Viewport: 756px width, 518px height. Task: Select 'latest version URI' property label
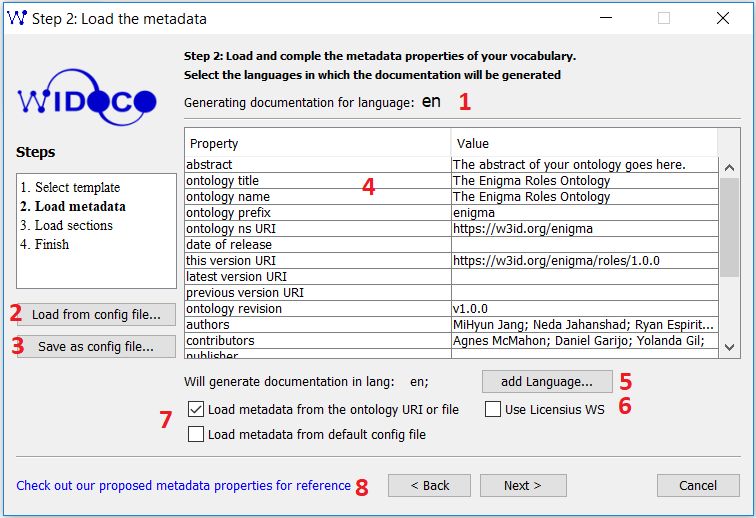click(x=236, y=276)
